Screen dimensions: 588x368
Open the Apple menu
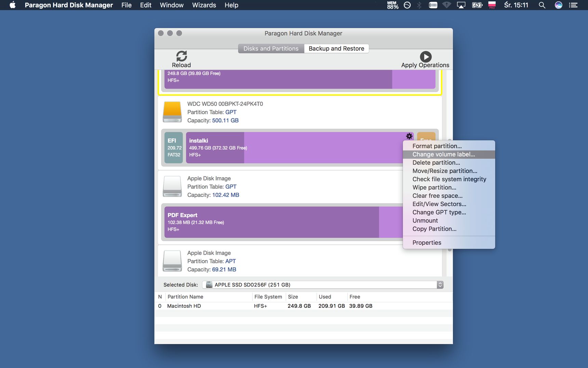[x=13, y=5]
